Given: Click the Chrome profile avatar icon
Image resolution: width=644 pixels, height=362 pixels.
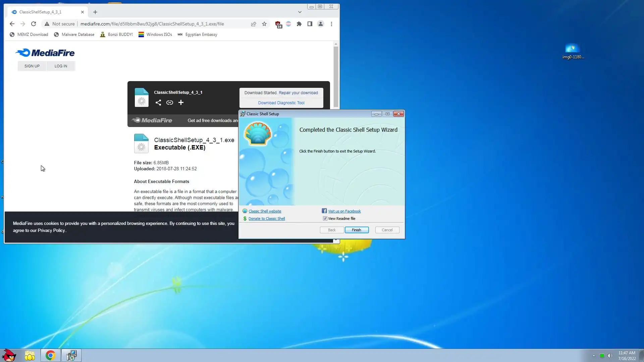Looking at the screenshot, I should click(321, 24).
